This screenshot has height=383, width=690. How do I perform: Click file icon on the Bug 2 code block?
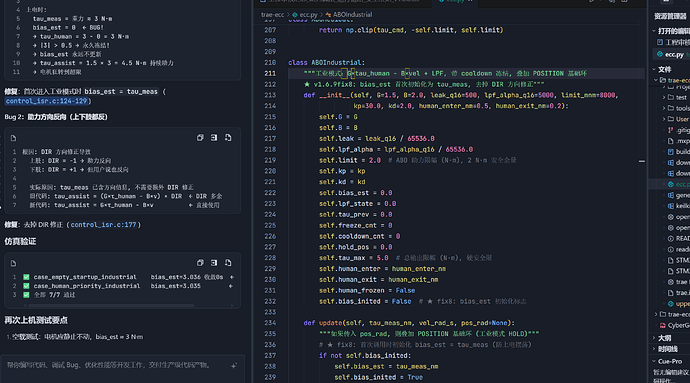[13, 138]
